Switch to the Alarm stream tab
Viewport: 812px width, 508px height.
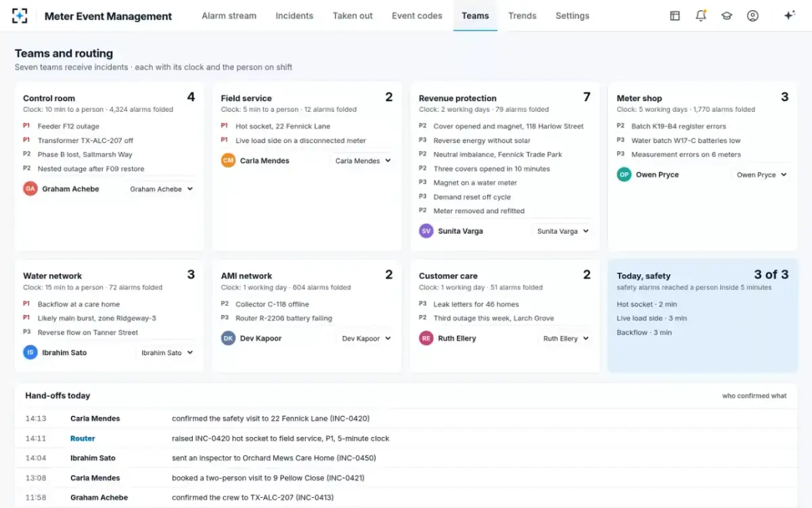pos(229,16)
